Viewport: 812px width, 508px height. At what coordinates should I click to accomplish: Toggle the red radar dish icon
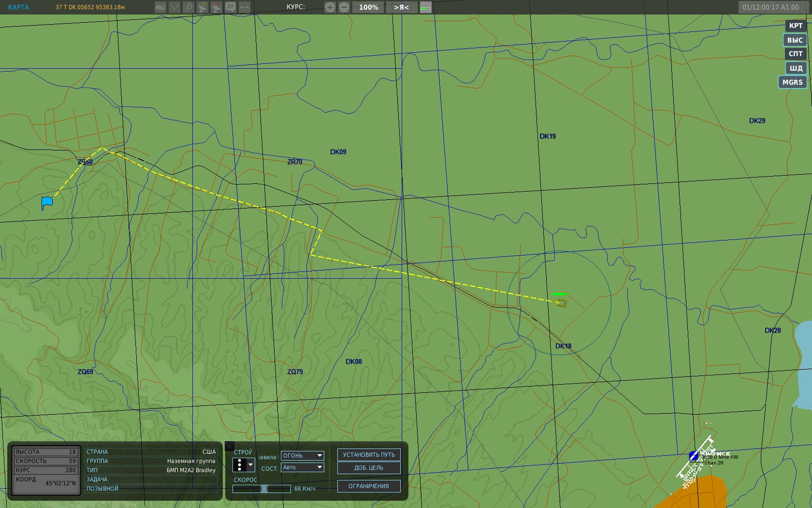(x=217, y=7)
